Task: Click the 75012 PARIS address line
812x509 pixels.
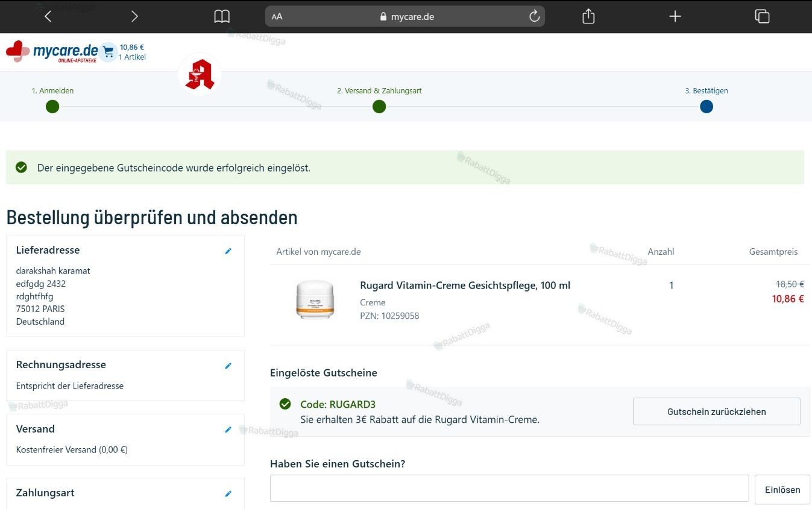Action: (40, 308)
